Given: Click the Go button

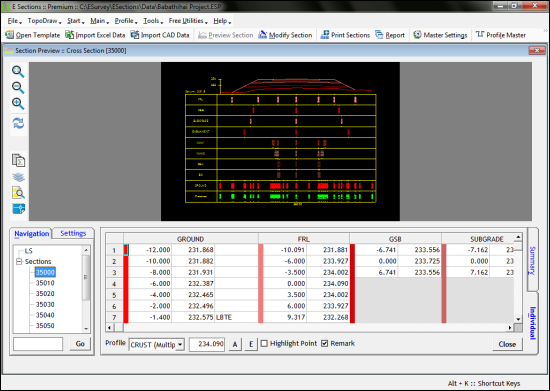Looking at the screenshot, I should tap(80, 344).
